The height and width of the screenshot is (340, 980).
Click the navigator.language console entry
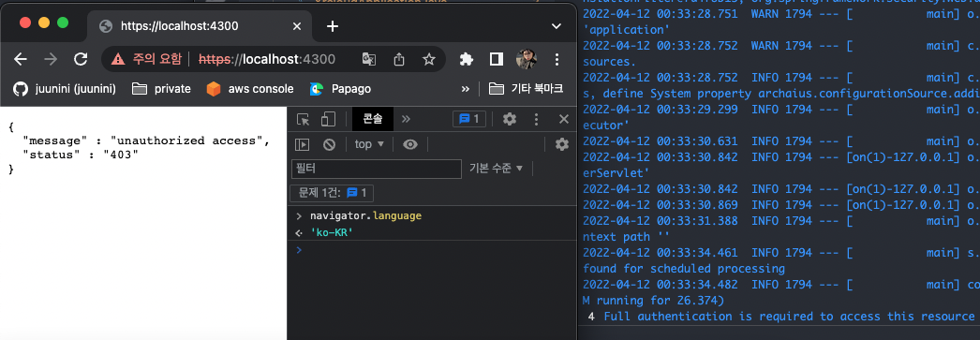pyautogui.click(x=365, y=215)
